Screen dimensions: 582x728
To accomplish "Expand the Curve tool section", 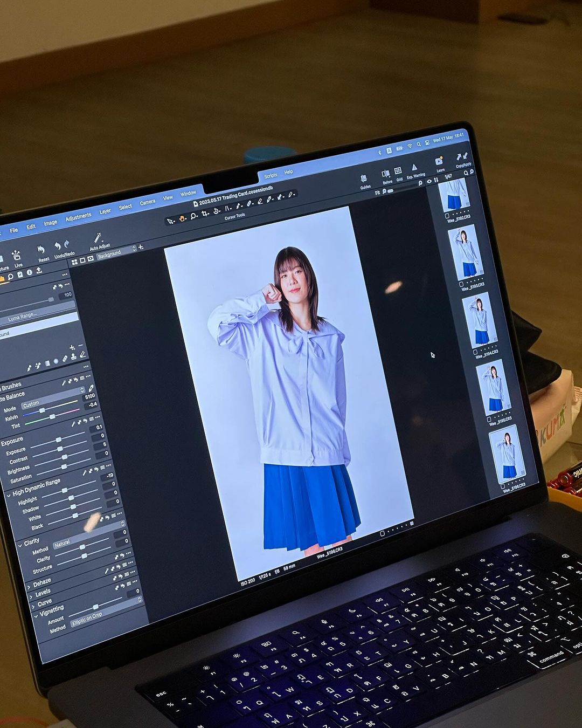I will tap(33, 606).
